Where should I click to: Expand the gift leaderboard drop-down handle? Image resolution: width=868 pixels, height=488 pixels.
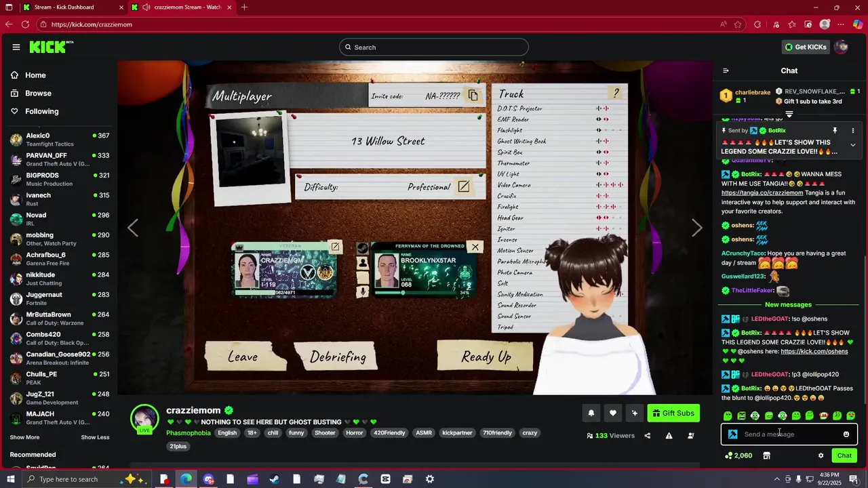789,115
